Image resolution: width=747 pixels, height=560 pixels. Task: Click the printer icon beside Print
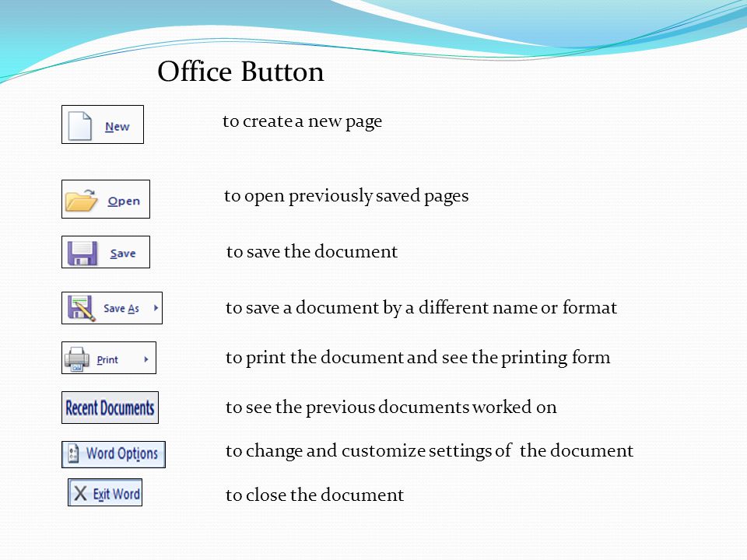click(x=77, y=359)
